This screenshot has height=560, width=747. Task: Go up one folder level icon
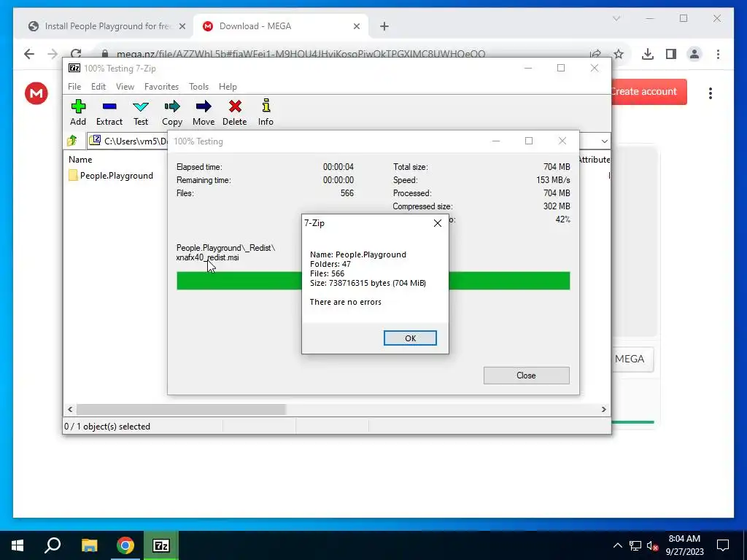pyautogui.click(x=72, y=141)
